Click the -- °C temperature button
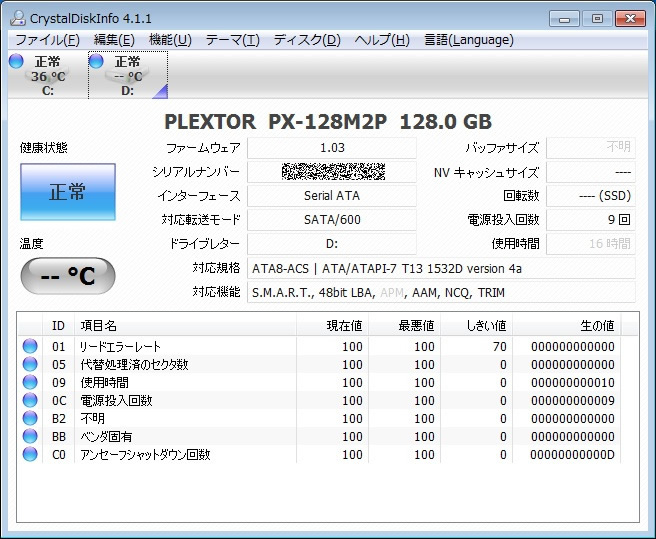The image size is (656, 539). pos(68,276)
